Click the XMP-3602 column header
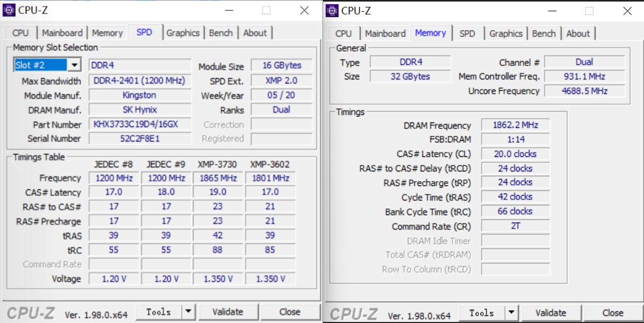The width and height of the screenshot is (644, 323). click(270, 164)
